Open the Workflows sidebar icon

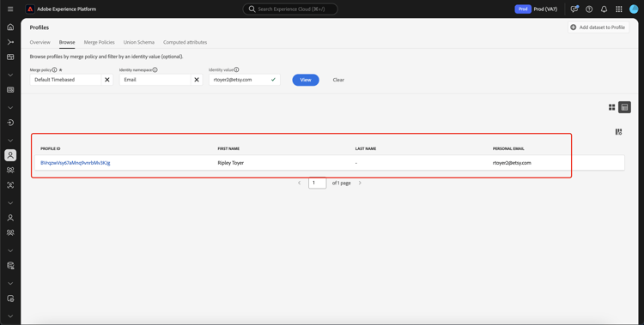[x=10, y=42]
